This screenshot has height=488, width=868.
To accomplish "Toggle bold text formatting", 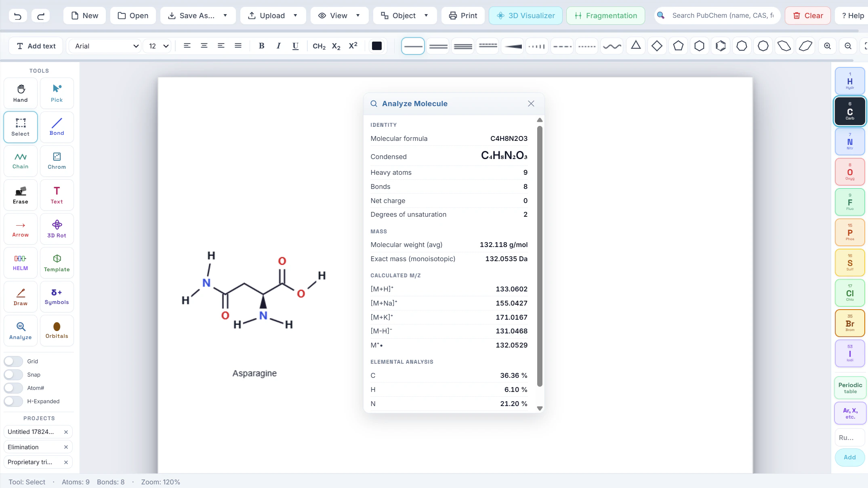I will [x=261, y=46].
